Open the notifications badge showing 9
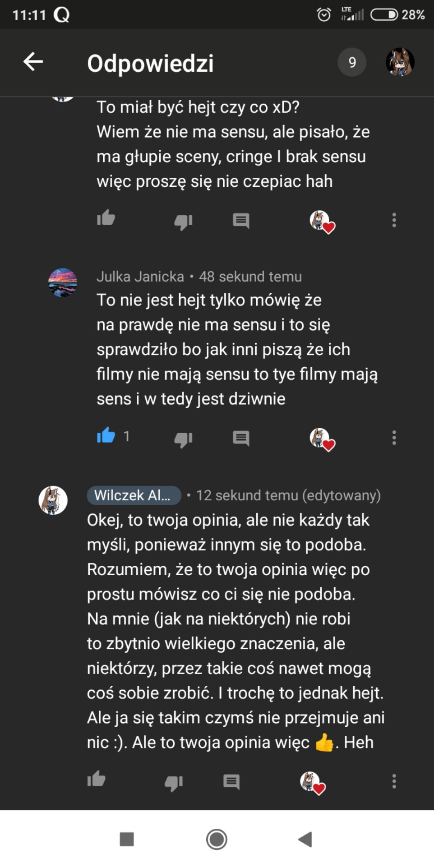Viewport: 434px width, 868px height. pyautogui.click(x=352, y=62)
